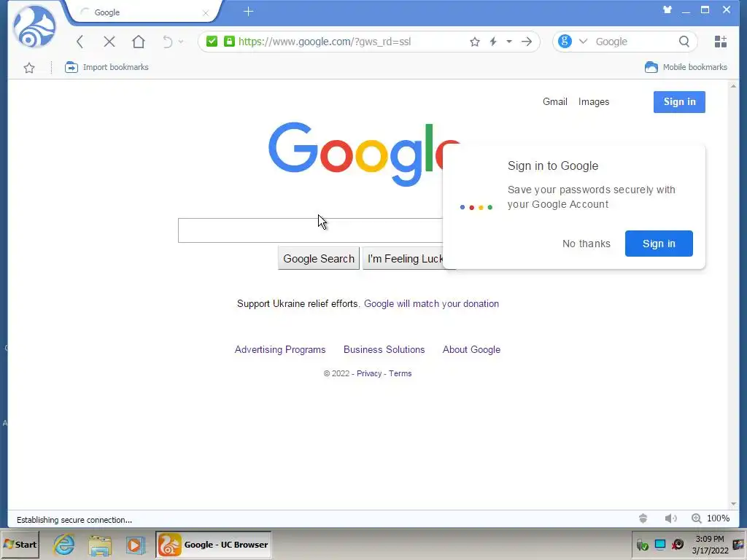Open the extensions grid icon
Screen dimensions: 747x560
(x=720, y=42)
